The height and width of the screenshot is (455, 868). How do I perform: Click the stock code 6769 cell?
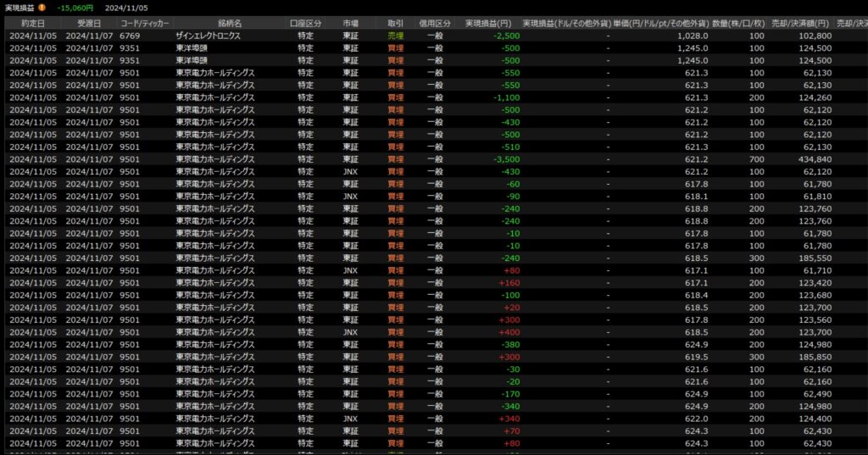coord(131,36)
